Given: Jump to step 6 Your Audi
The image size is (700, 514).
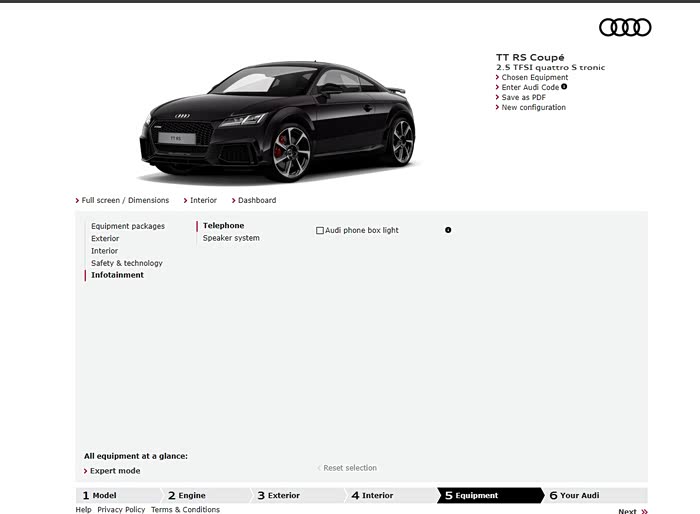Looking at the screenshot, I should coord(579,495).
